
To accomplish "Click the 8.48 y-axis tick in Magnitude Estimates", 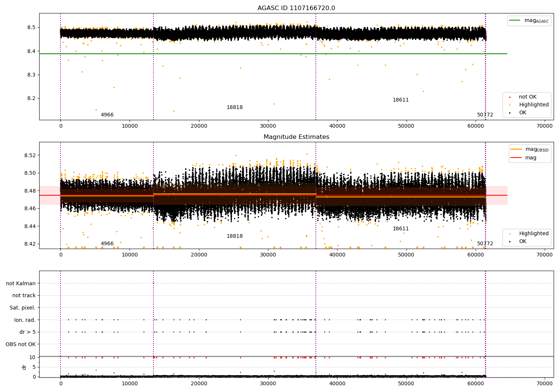I will point(30,191).
